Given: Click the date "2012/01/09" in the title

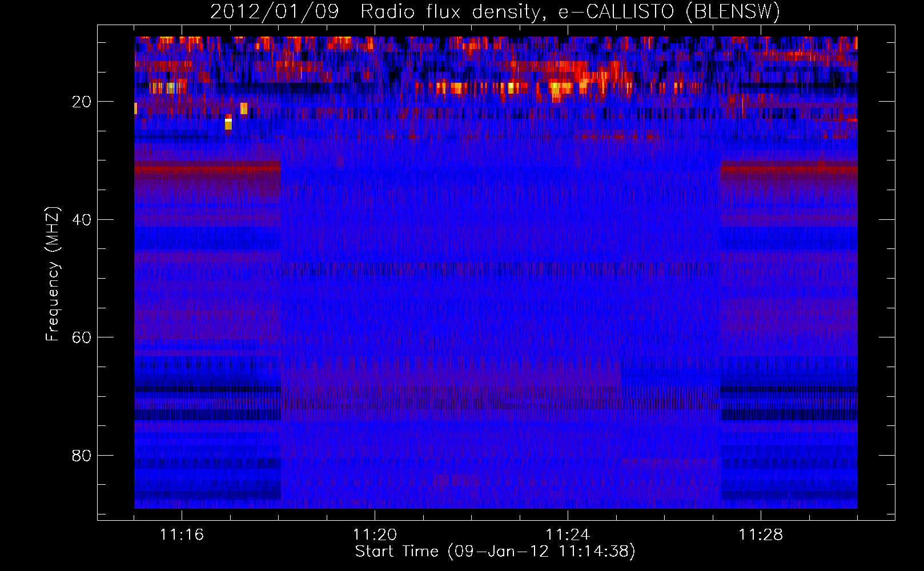Looking at the screenshot, I should click(x=274, y=11).
